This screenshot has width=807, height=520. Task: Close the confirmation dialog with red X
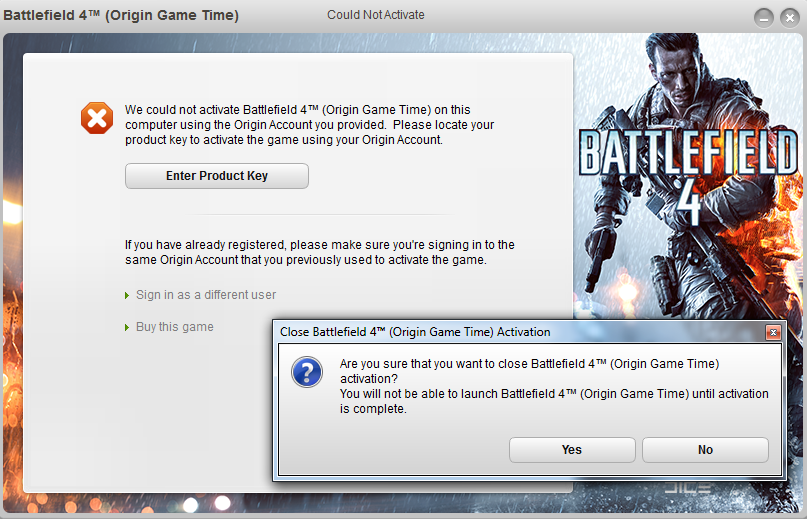(773, 333)
